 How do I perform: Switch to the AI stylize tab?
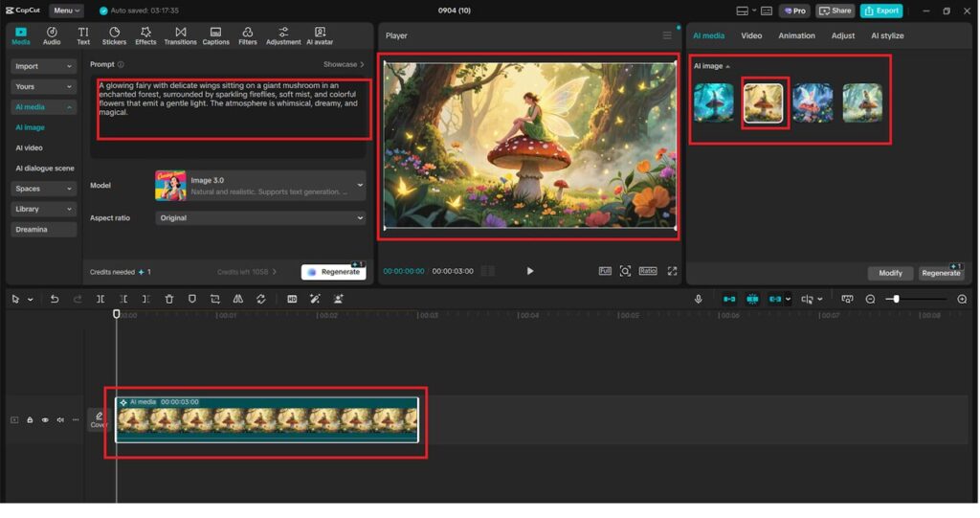coord(886,35)
